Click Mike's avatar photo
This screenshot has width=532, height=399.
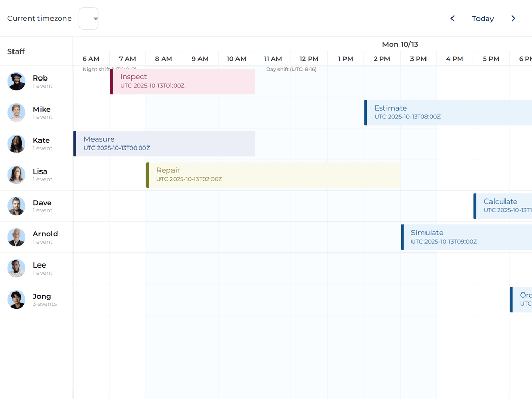coord(17,113)
